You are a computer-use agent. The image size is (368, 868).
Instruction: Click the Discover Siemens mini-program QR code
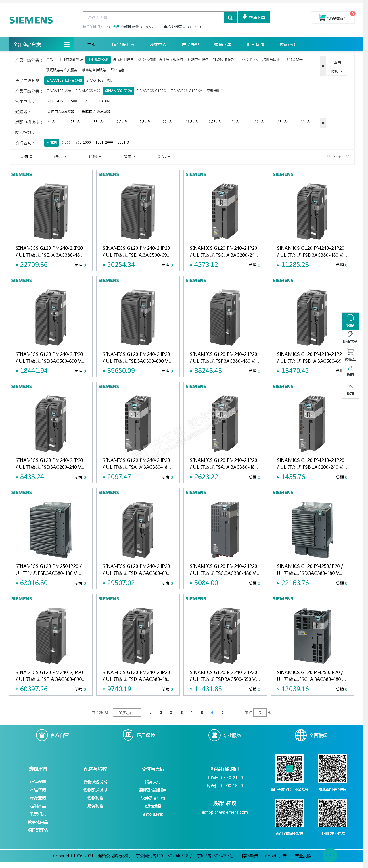(x=333, y=769)
